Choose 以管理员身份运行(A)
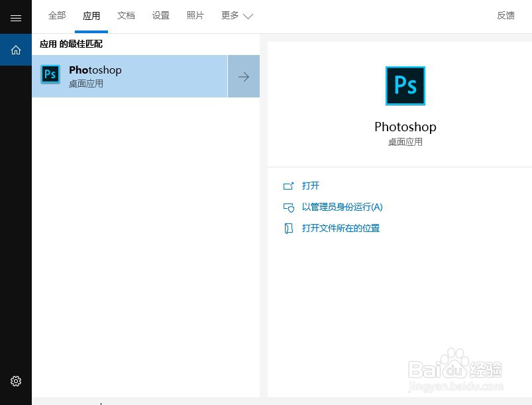Viewport: 532px width, 405px height. (x=342, y=207)
